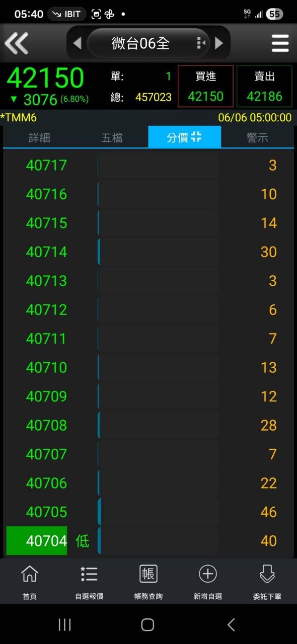
Task: Select the 40704 低 price row
Action: pyautogui.click(x=148, y=541)
